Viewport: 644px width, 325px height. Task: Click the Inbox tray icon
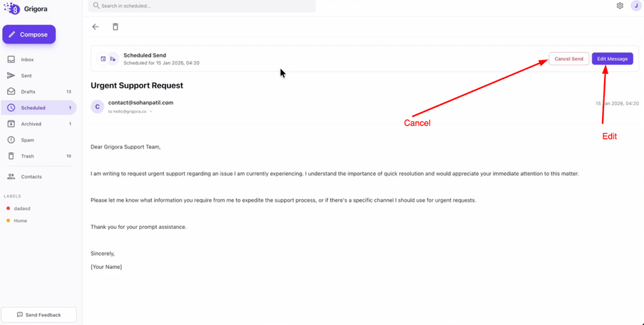11,60
